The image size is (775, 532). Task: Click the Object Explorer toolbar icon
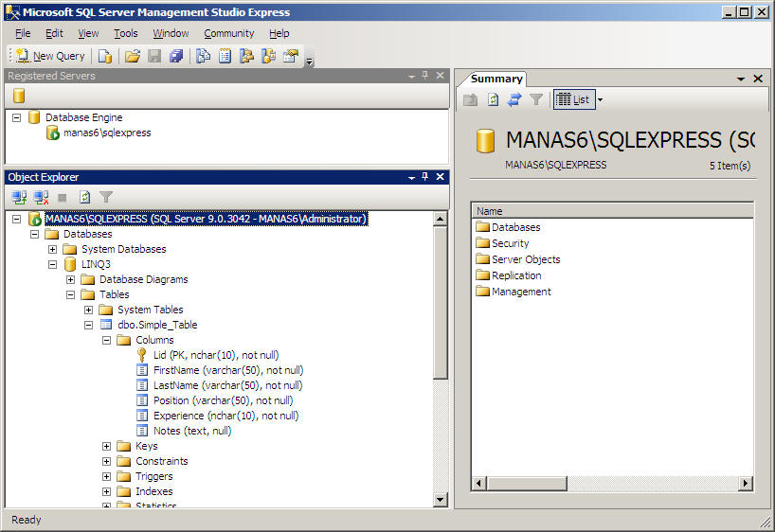coord(246,56)
